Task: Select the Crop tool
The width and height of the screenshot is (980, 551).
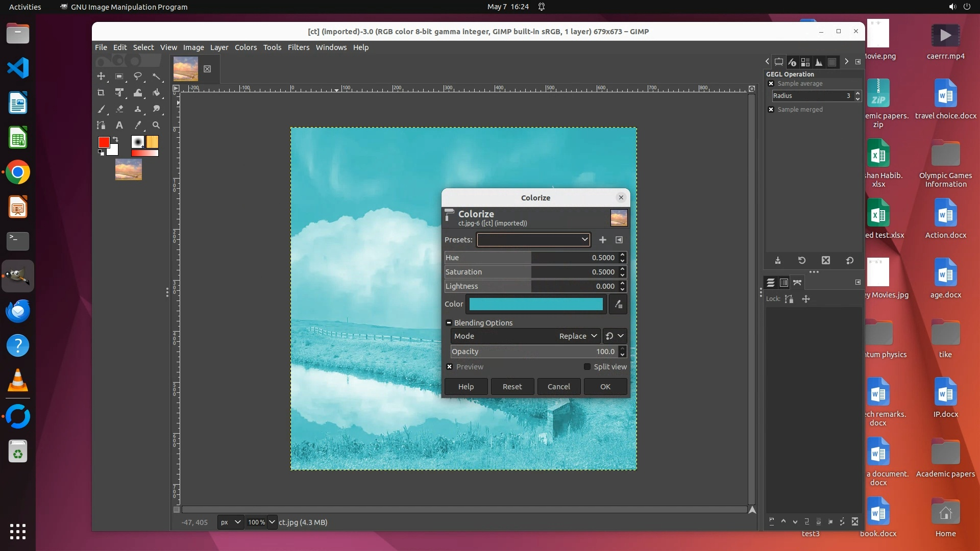Action: [101, 92]
